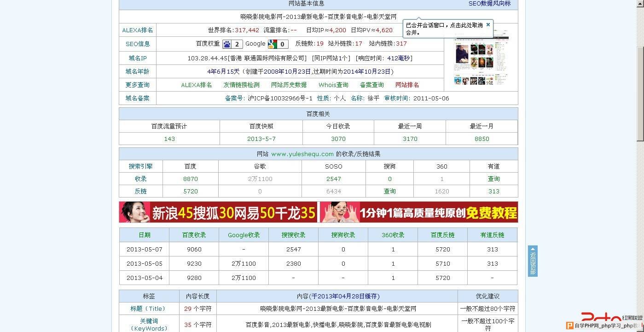Image resolution: width=644 pixels, height=332 pixels.
Task: Click the 域名备案 row label
Action: tap(137, 98)
